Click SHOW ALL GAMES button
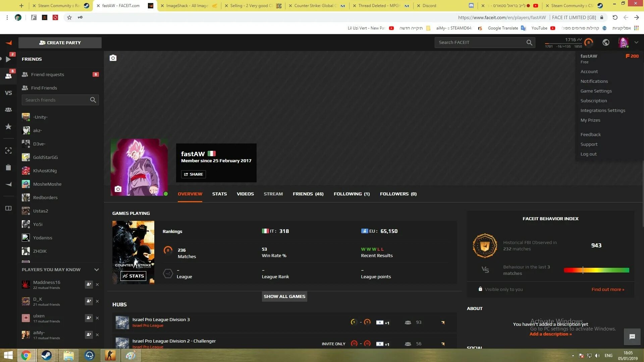Viewport: 644px width, 362px height. pos(284,297)
